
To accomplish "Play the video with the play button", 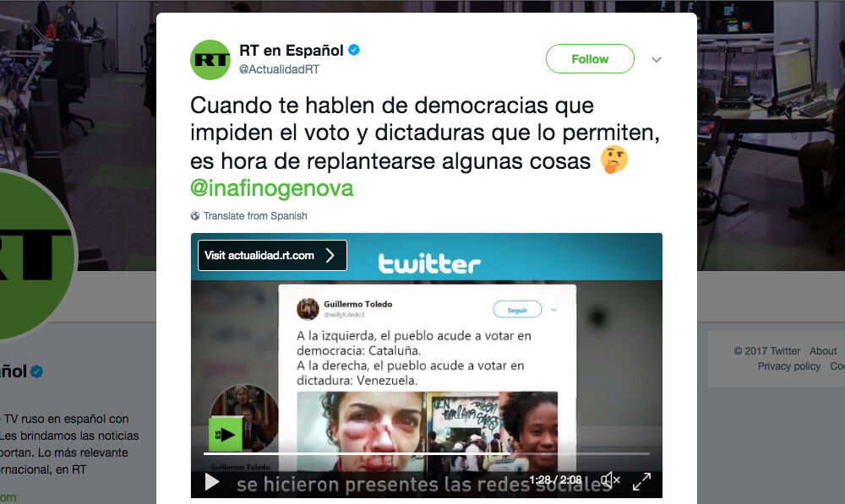I will tap(212, 482).
